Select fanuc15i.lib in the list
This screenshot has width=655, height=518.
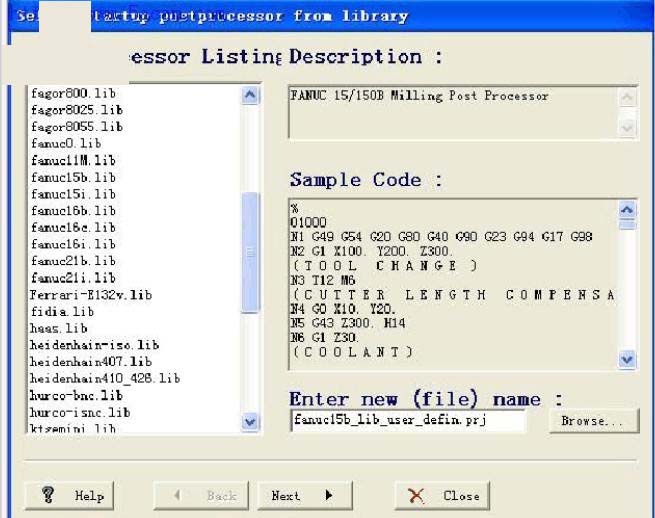(x=73, y=194)
